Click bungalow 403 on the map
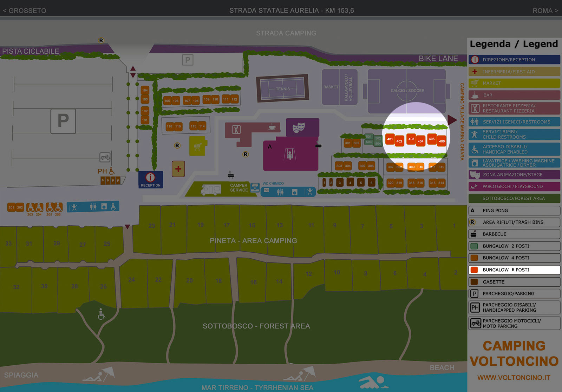 point(411,139)
